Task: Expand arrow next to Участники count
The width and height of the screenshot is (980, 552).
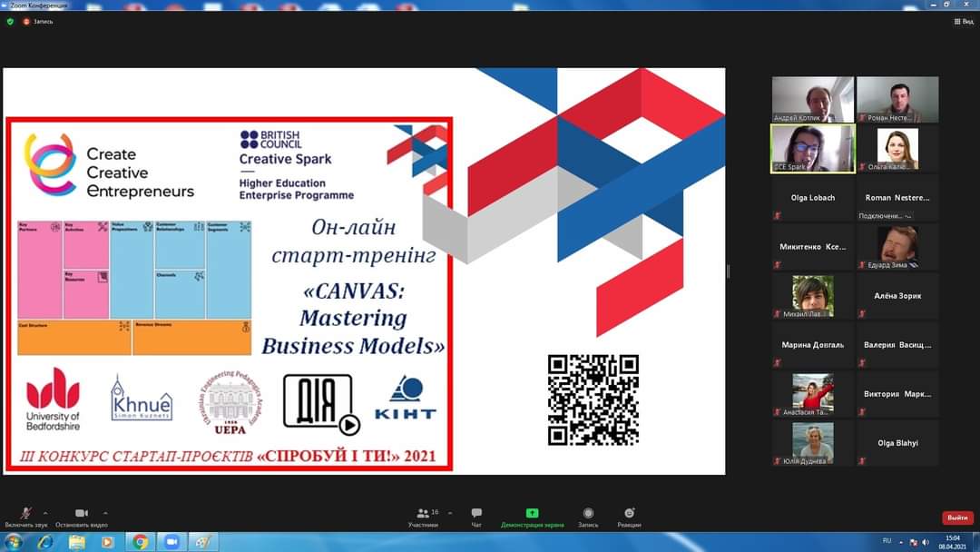Action: click(x=450, y=513)
